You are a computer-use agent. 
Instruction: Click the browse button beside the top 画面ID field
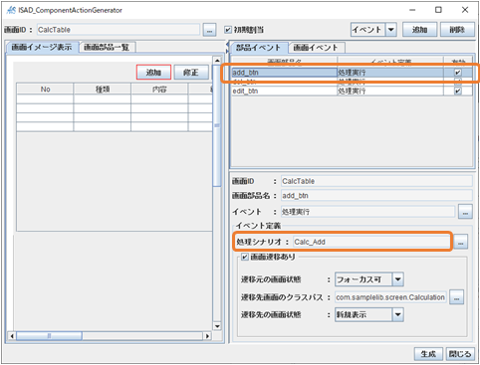tap(209, 30)
